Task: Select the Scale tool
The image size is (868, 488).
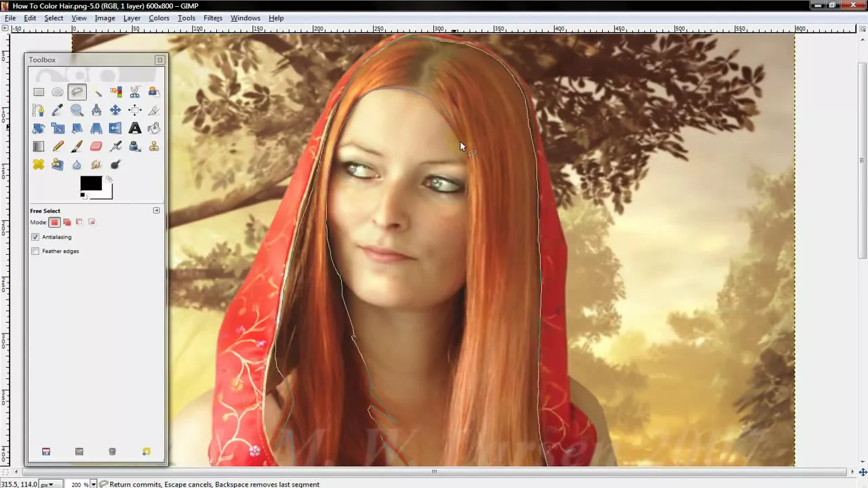Action: [58, 128]
